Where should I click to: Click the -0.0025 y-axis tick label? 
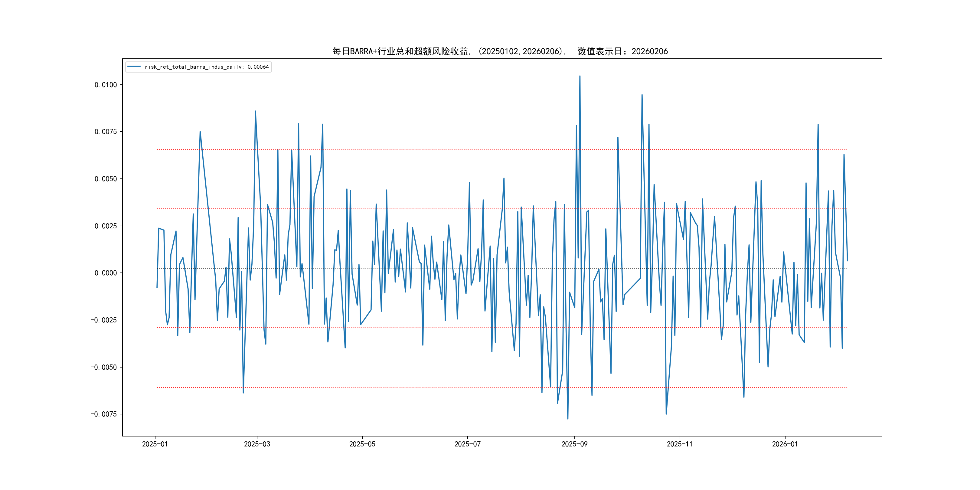pyautogui.click(x=103, y=320)
